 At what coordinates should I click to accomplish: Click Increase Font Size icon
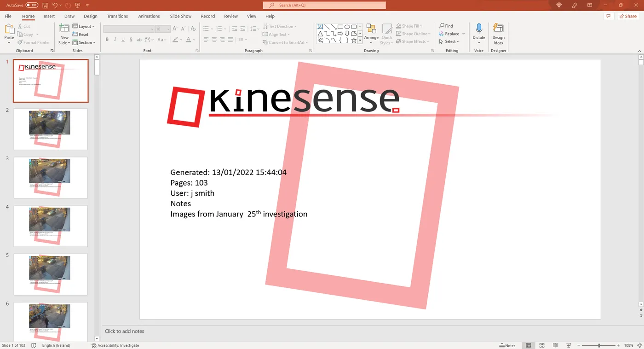pyautogui.click(x=176, y=29)
